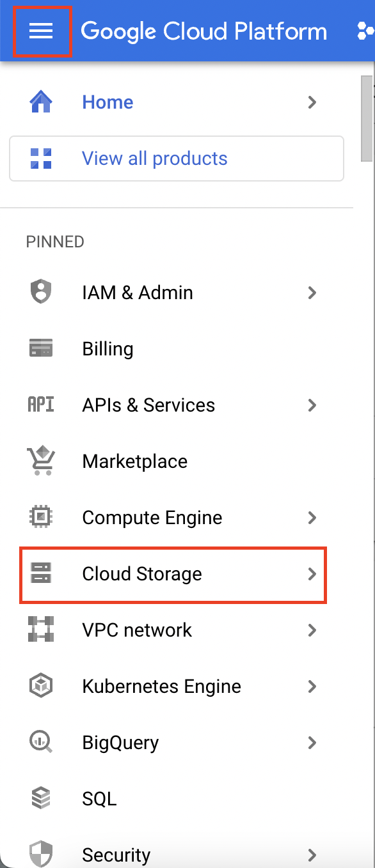Screen dimensions: 375x868
Task: Expand the BigQuery submenu chevron
Action: coord(312,743)
